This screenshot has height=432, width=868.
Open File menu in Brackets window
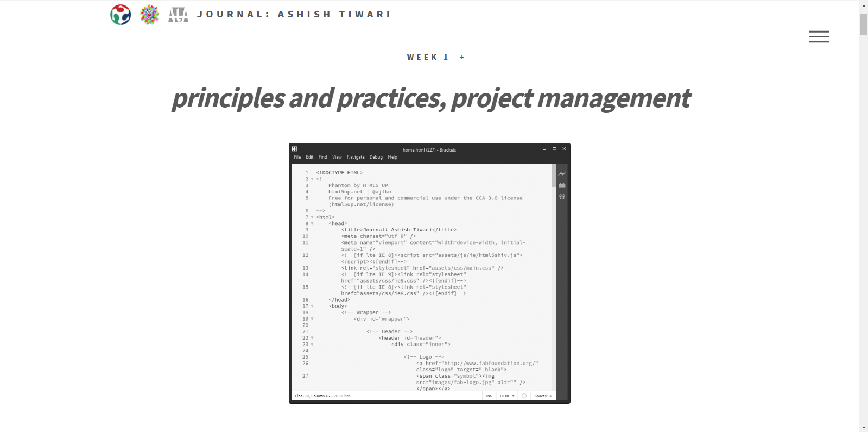[297, 157]
